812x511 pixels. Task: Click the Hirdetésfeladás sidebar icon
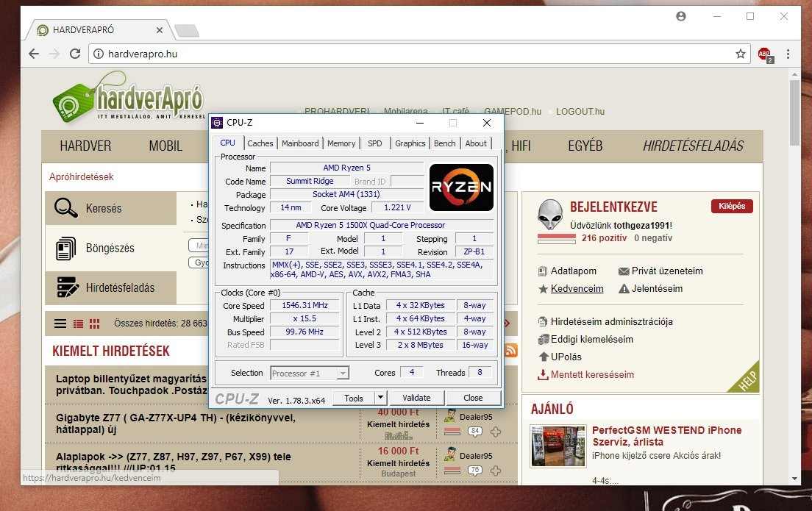coord(68,287)
